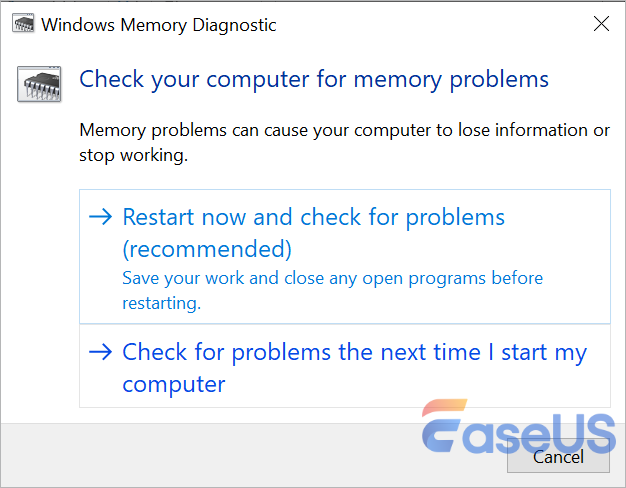Click blank white space left of the option list

coord(40,300)
